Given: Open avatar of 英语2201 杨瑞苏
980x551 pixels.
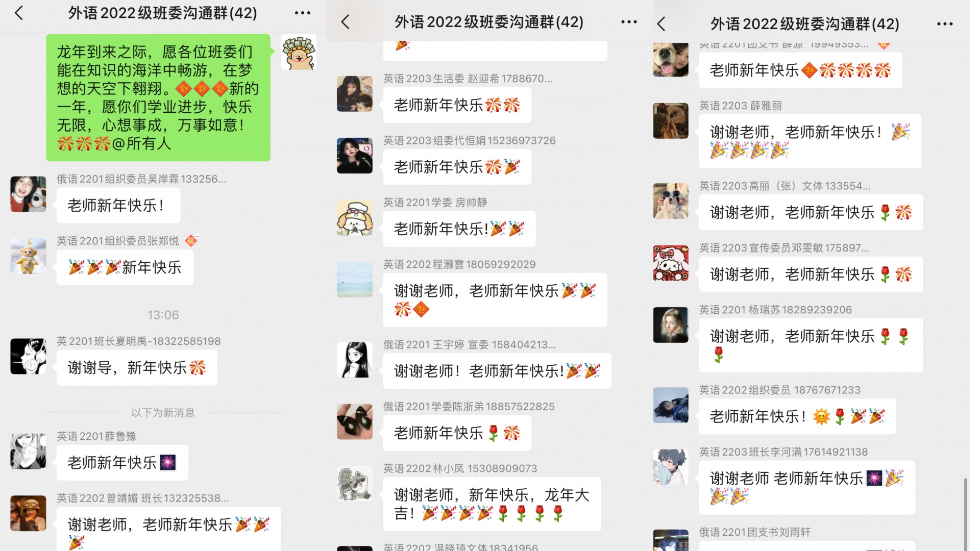Looking at the screenshot, I should 671,325.
